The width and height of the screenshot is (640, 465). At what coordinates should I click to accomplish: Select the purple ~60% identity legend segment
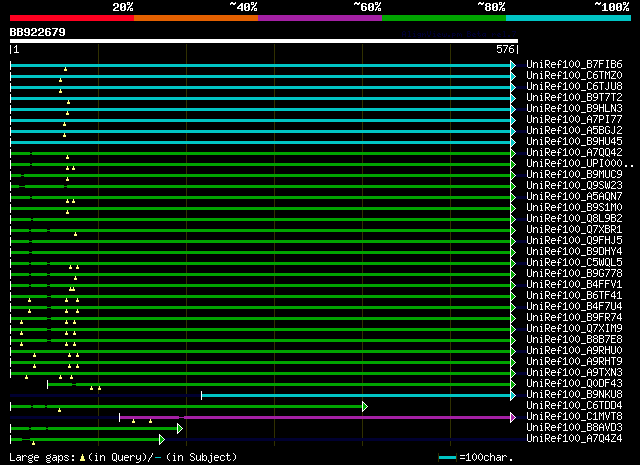(319, 18)
